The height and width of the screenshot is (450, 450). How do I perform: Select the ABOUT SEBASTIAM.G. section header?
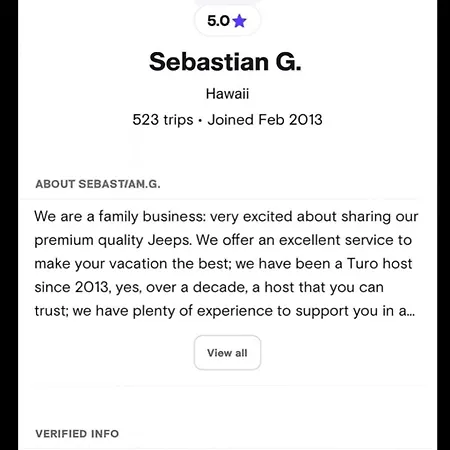coord(98,184)
